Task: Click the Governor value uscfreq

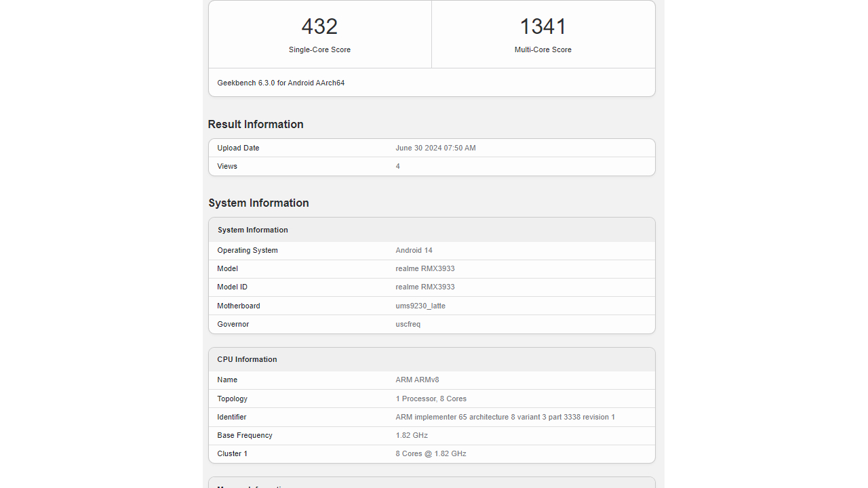Action: pyautogui.click(x=408, y=324)
